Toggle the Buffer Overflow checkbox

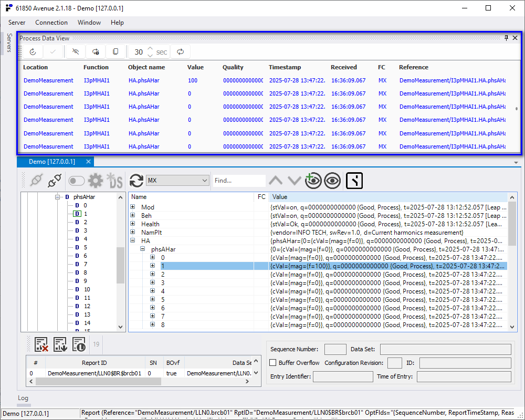(x=273, y=363)
